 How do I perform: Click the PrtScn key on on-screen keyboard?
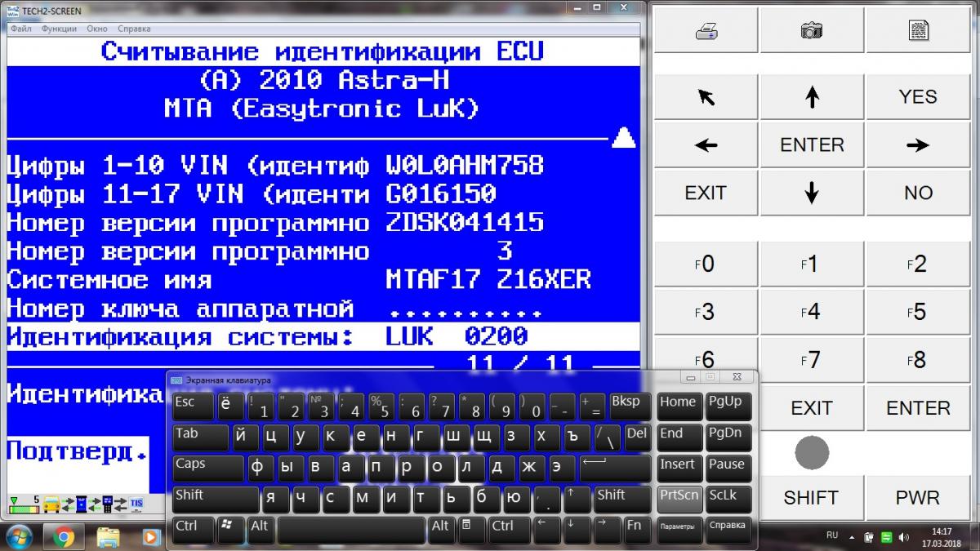[x=679, y=499]
